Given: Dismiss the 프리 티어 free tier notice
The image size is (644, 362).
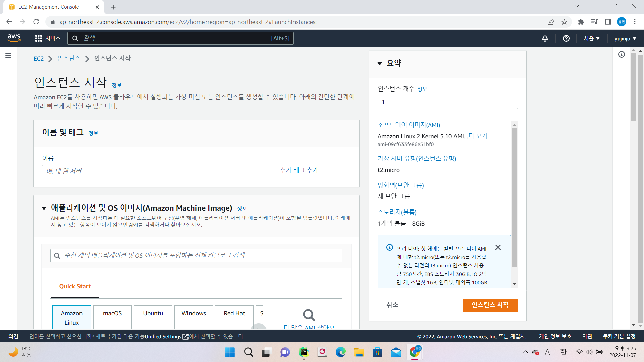Looking at the screenshot, I should 498,247.
